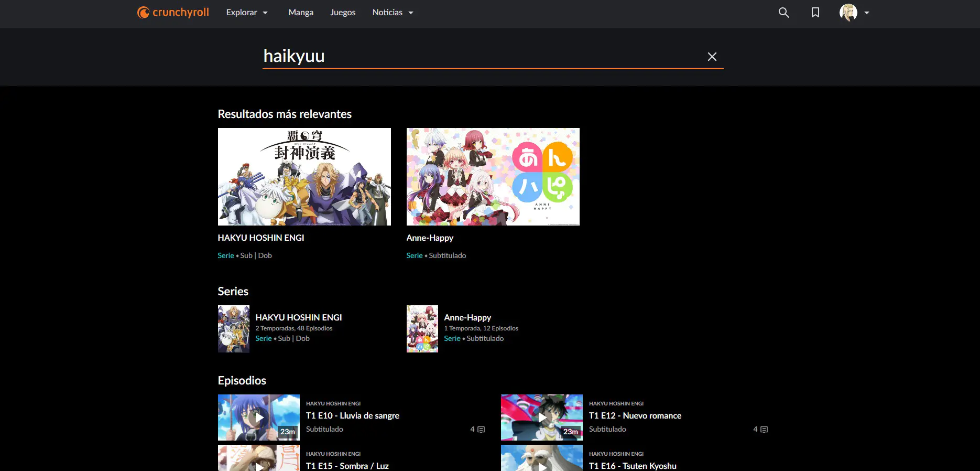Expand the Noticias dropdown menu

click(393, 12)
